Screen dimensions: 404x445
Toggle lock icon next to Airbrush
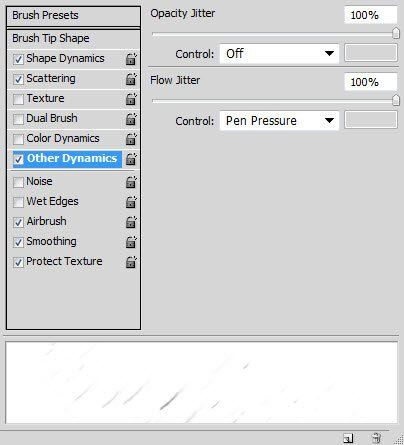pos(131,222)
